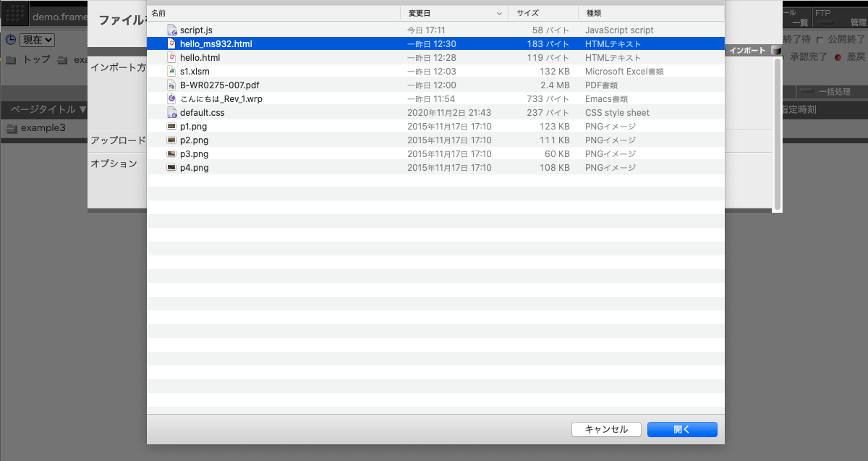This screenshot has width=868, height=461.
Task: Click the JavaScript icon next to script.js
Action: click(x=171, y=30)
